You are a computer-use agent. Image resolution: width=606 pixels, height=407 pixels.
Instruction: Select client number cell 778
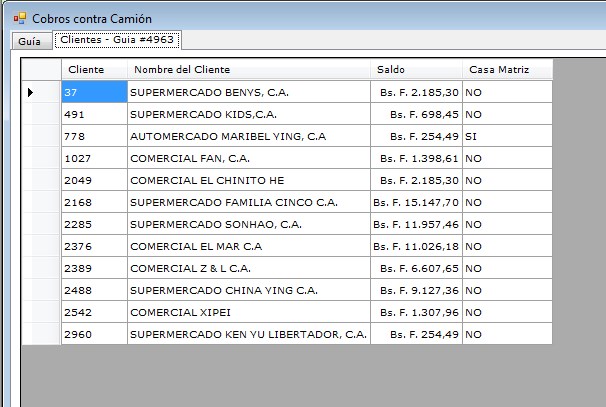pos(94,136)
